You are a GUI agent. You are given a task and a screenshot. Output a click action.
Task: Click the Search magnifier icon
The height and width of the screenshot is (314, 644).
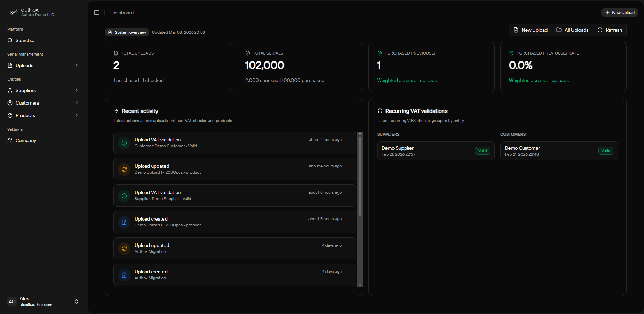tap(10, 41)
